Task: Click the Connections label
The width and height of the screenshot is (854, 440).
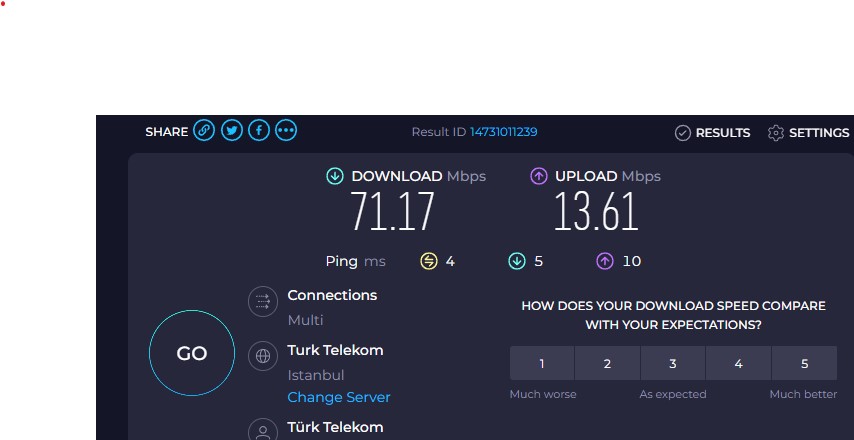Action: click(x=332, y=295)
